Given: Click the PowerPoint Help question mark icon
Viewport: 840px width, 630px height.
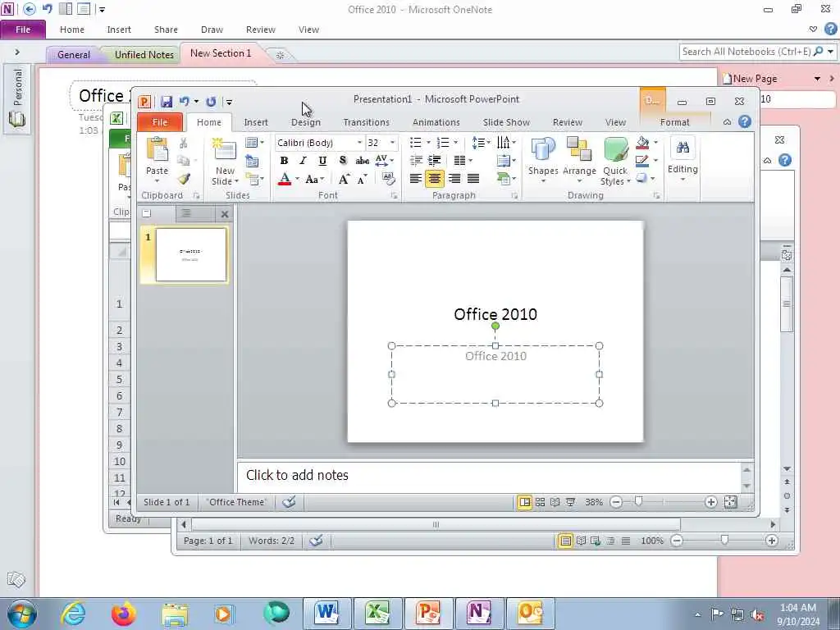Looking at the screenshot, I should pyautogui.click(x=745, y=121).
